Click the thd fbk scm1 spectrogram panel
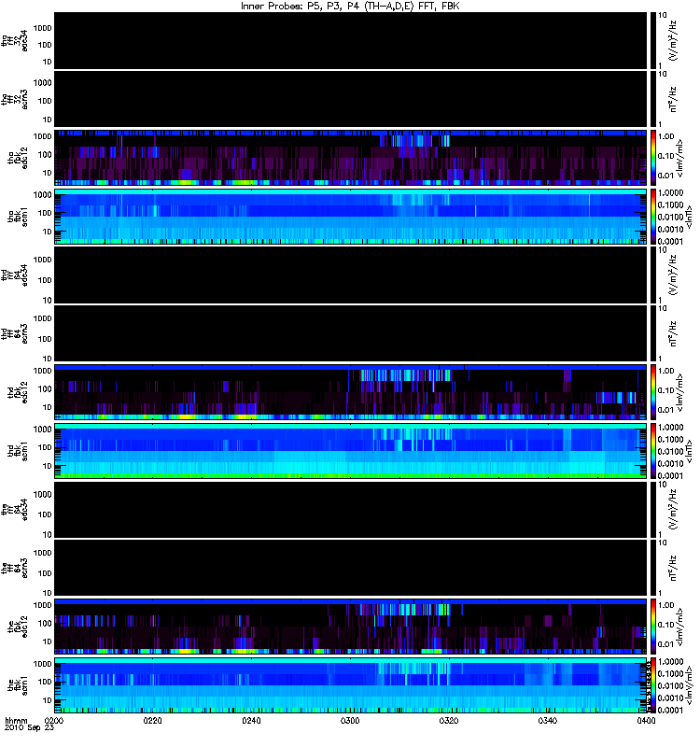Viewport: 700px width, 747px height. (x=351, y=451)
